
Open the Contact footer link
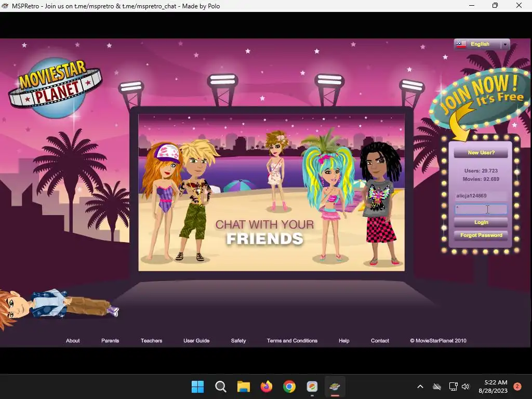(380, 341)
